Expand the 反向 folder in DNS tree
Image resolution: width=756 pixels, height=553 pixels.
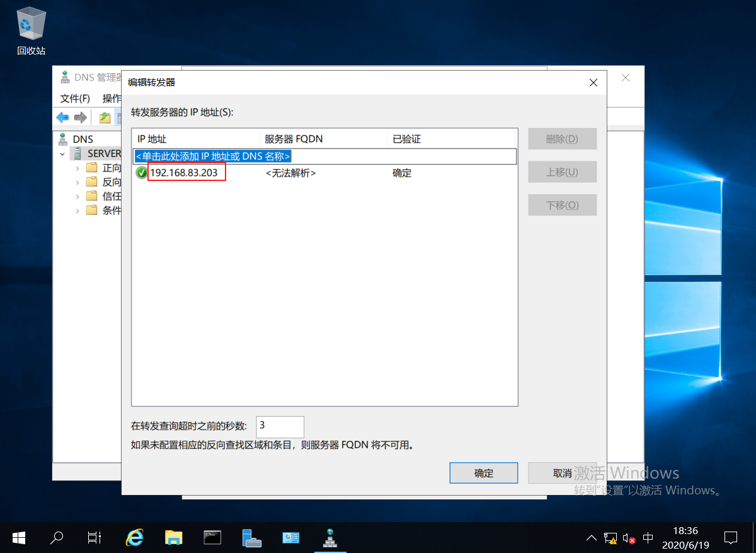tap(77, 182)
